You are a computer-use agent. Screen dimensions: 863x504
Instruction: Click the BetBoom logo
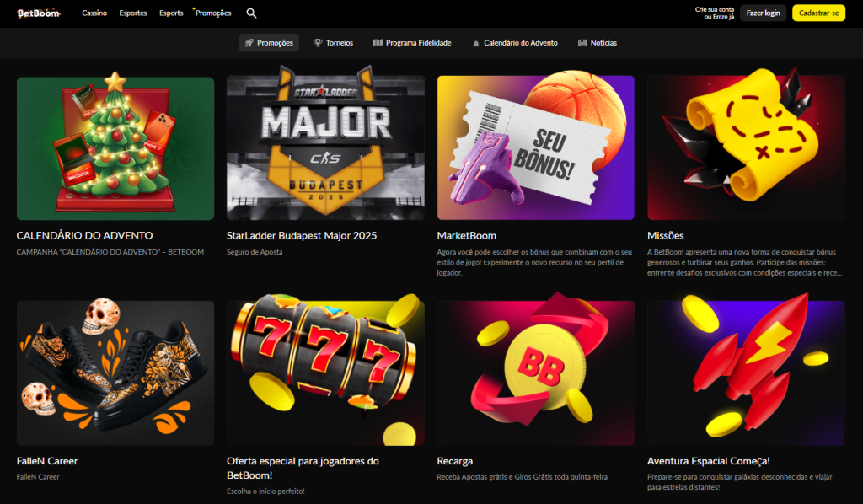(x=39, y=13)
